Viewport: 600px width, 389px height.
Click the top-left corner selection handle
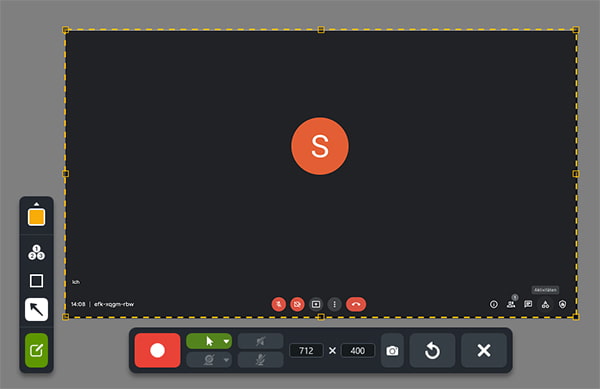tap(65, 30)
